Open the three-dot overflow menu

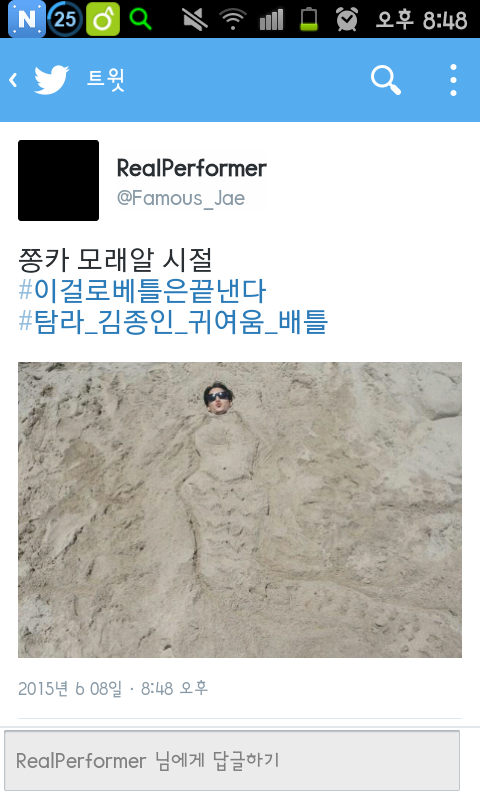coord(453,80)
